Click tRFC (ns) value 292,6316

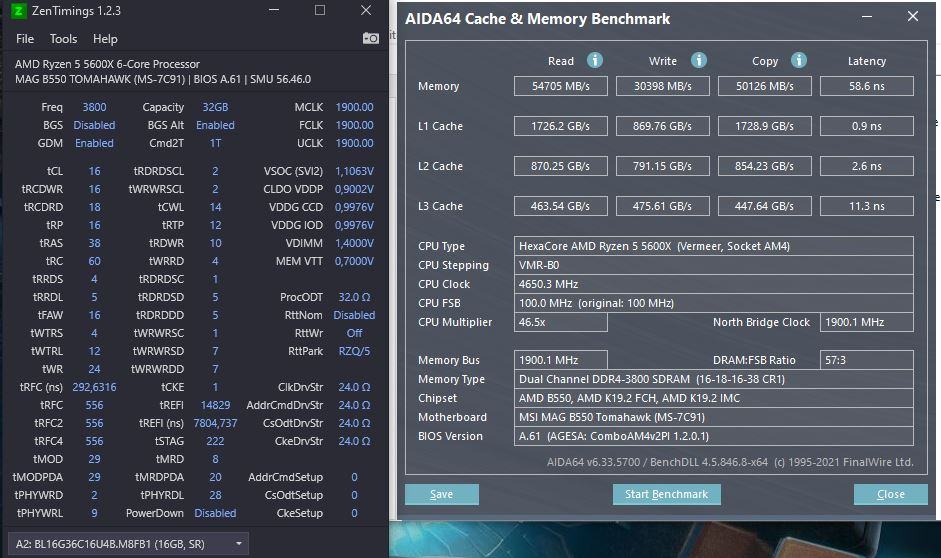pos(94,387)
